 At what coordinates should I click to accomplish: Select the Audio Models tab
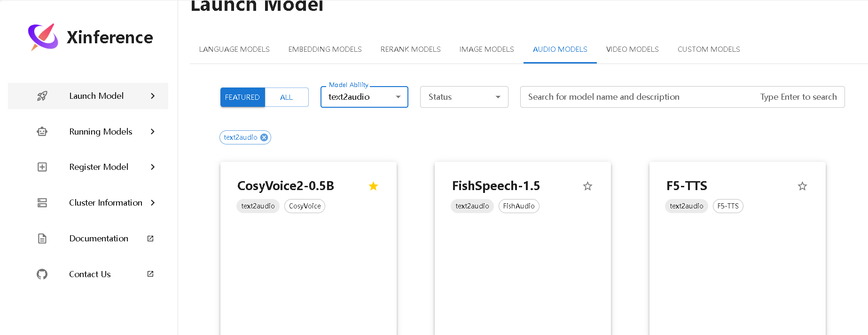tap(560, 49)
